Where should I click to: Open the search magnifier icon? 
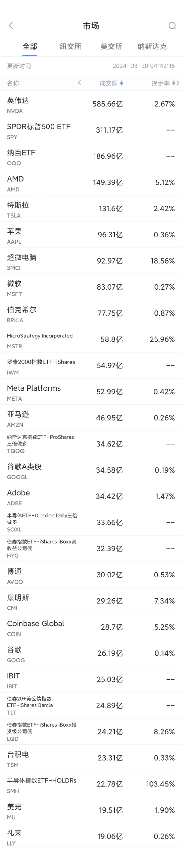click(172, 26)
